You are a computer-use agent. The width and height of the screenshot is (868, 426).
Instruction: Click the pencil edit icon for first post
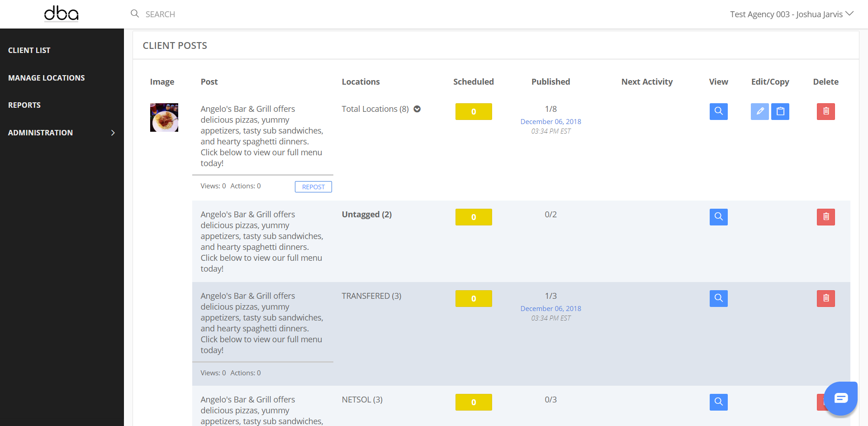(759, 111)
